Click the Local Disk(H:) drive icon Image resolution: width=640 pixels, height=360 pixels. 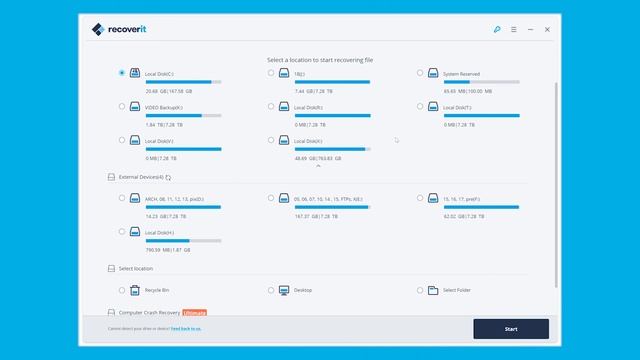coord(135,231)
